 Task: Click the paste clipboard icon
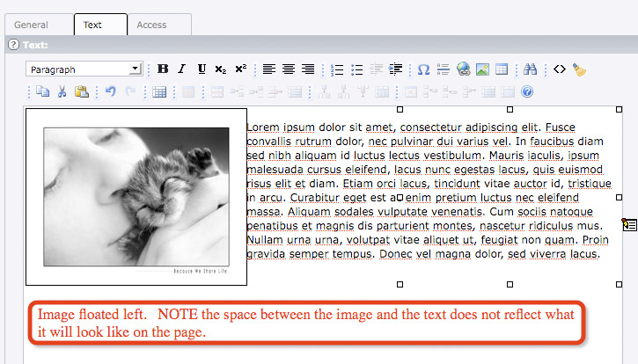(81, 91)
